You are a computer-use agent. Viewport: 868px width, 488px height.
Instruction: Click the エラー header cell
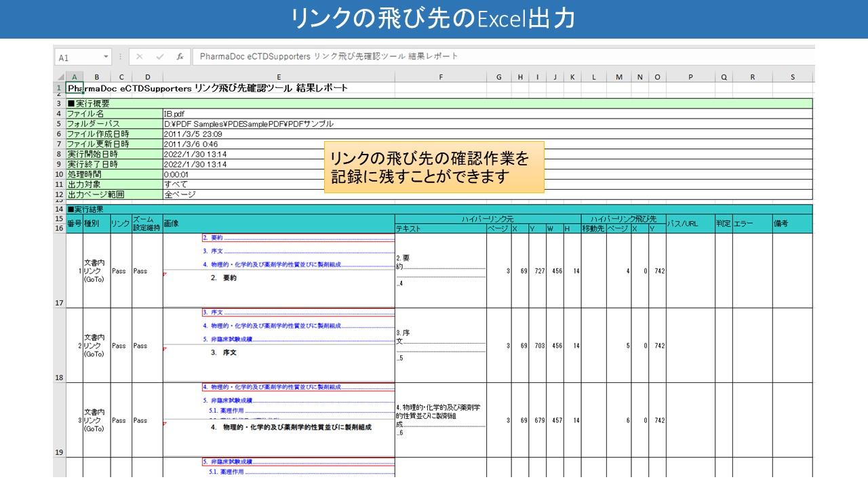(752, 224)
